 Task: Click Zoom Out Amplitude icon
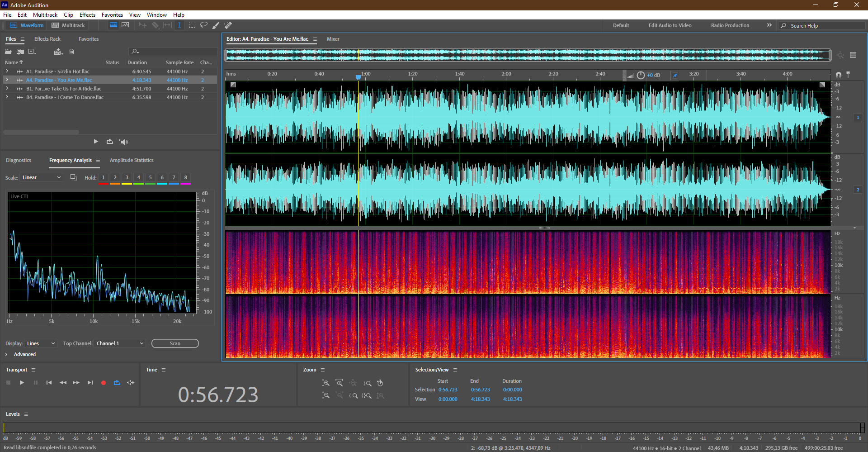click(325, 395)
